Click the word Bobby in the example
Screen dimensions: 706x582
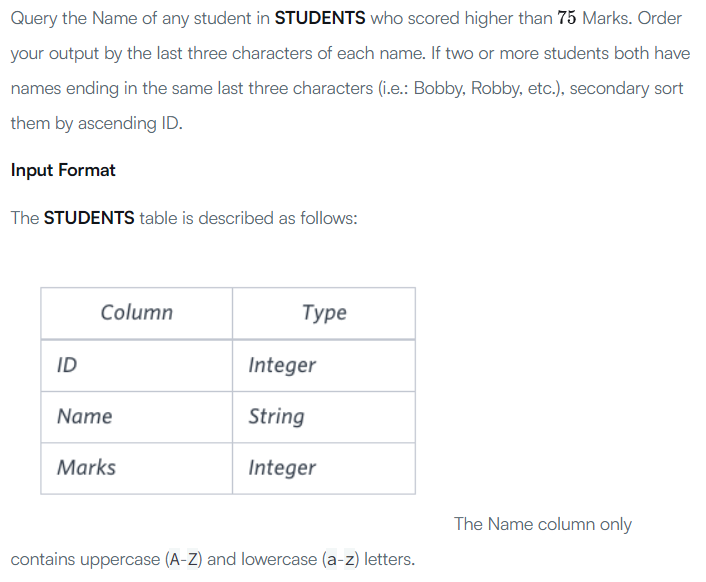[442, 89]
